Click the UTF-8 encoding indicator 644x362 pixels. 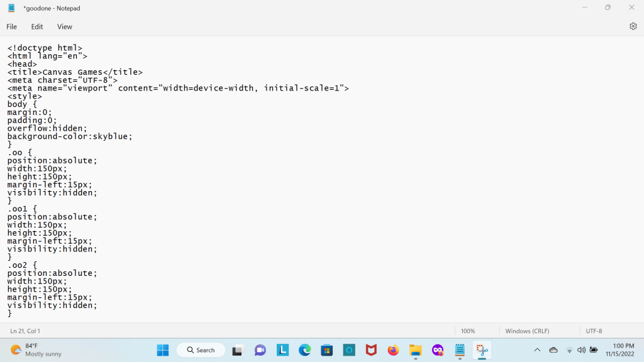coord(594,331)
